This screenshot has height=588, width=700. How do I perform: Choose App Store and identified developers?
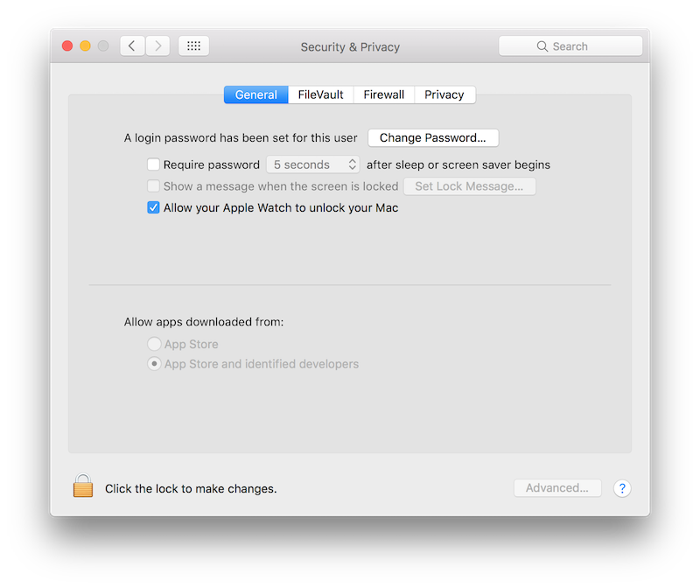tap(154, 364)
